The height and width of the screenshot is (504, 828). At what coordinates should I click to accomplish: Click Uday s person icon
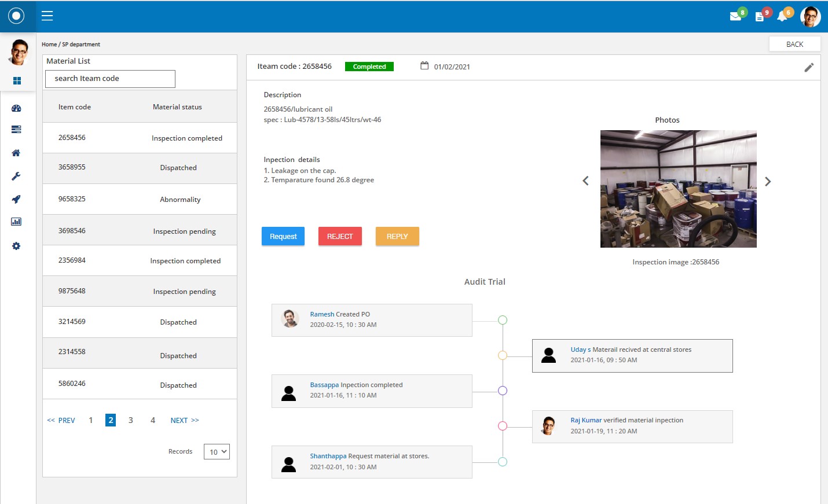[548, 355]
